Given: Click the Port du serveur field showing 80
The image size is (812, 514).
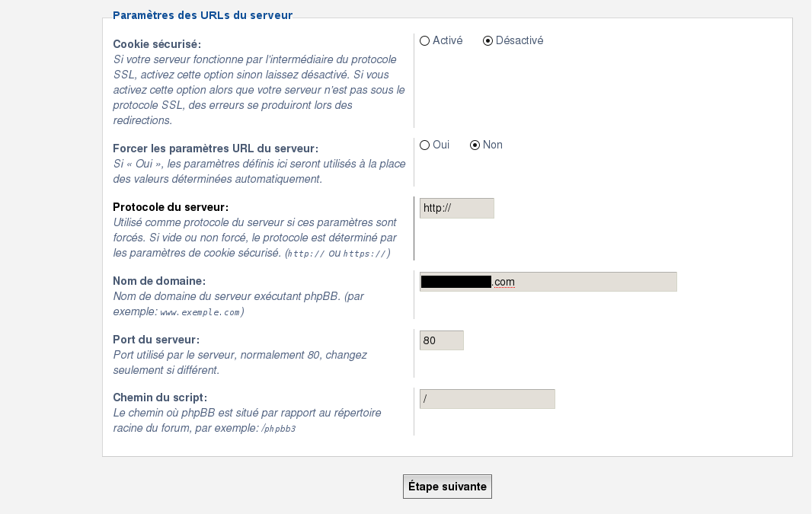Looking at the screenshot, I should pos(442,340).
